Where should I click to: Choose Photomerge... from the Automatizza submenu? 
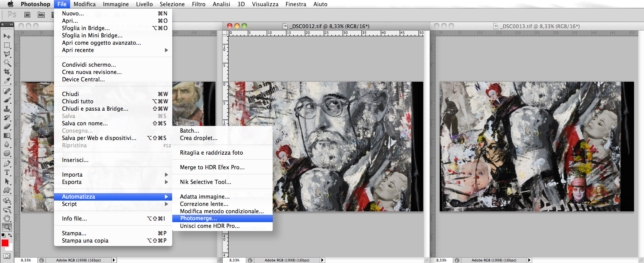point(222,218)
